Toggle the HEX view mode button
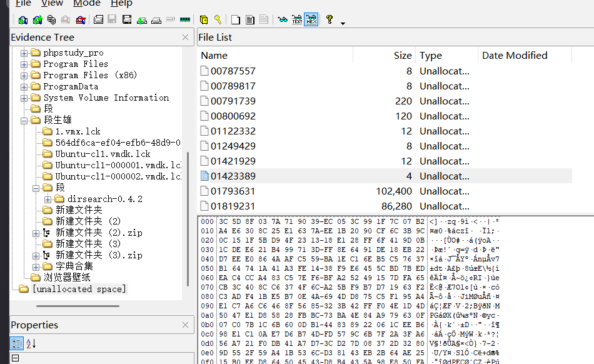Viewport: 594px width, 364px height. tap(311, 19)
